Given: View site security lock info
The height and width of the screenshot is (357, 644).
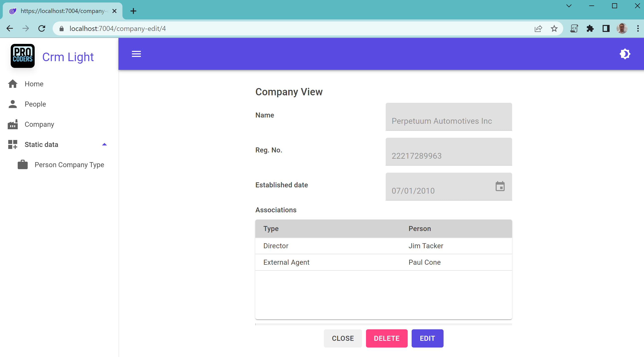Looking at the screenshot, I should [x=62, y=29].
